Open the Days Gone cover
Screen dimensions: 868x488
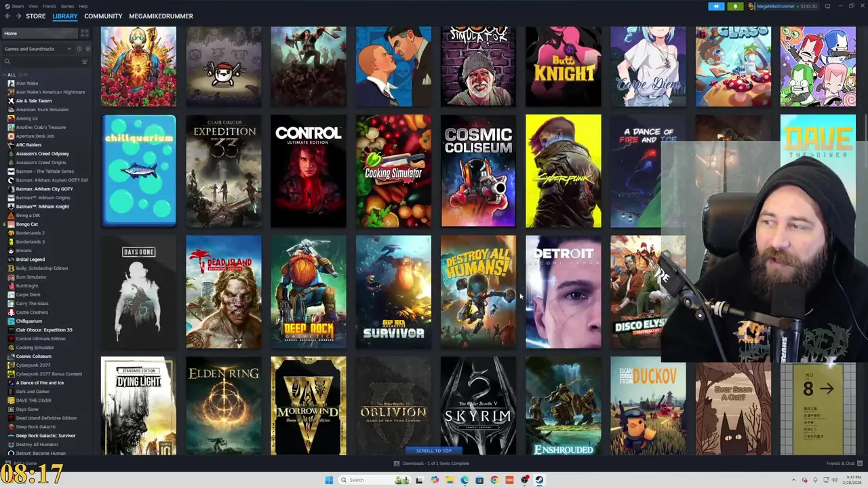point(138,292)
